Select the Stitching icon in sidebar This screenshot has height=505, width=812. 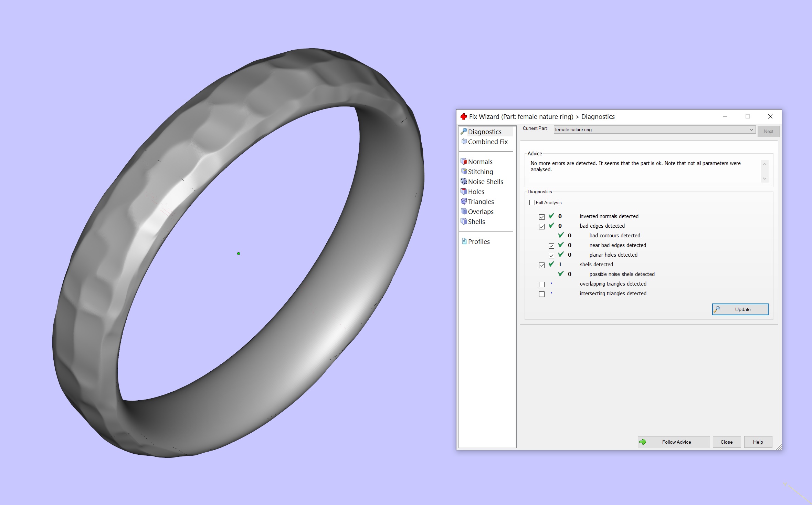point(464,172)
